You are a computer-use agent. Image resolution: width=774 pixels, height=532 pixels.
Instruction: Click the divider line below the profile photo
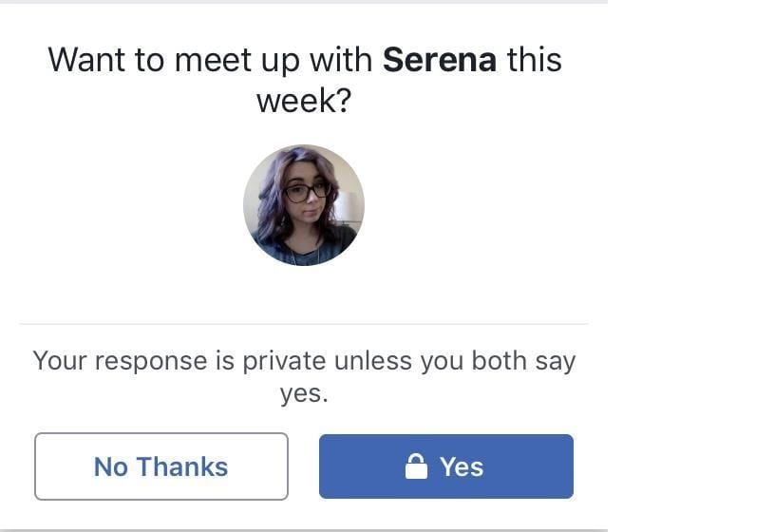tap(304, 324)
